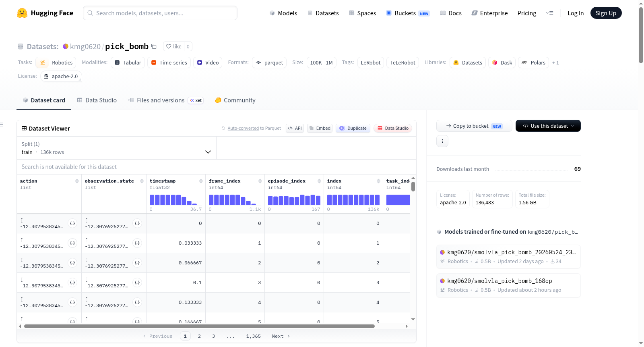
Task: Expand action JSON in the 0.066667 row
Action: click(x=72, y=263)
